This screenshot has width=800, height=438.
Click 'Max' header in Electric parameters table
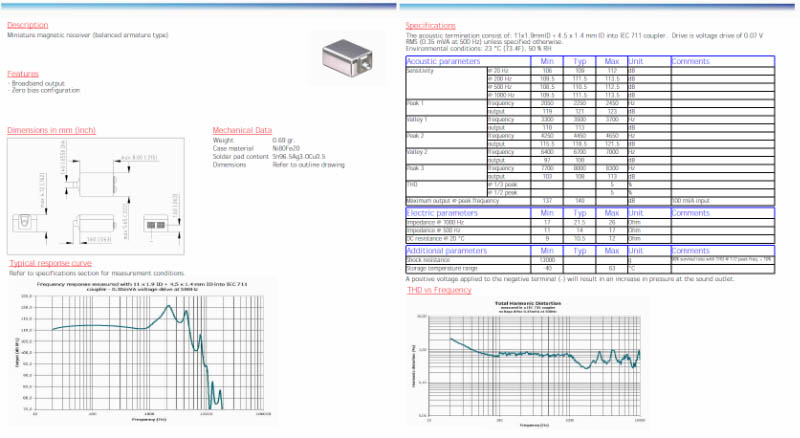coord(612,213)
